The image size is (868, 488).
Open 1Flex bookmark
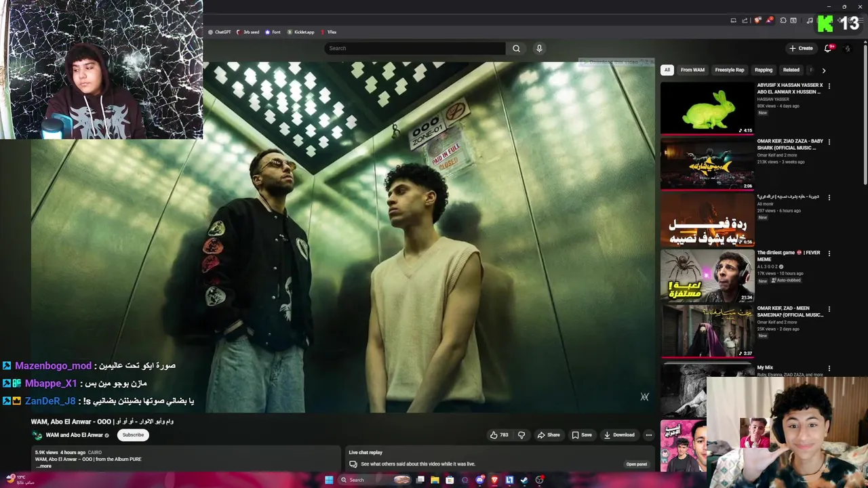click(328, 32)
